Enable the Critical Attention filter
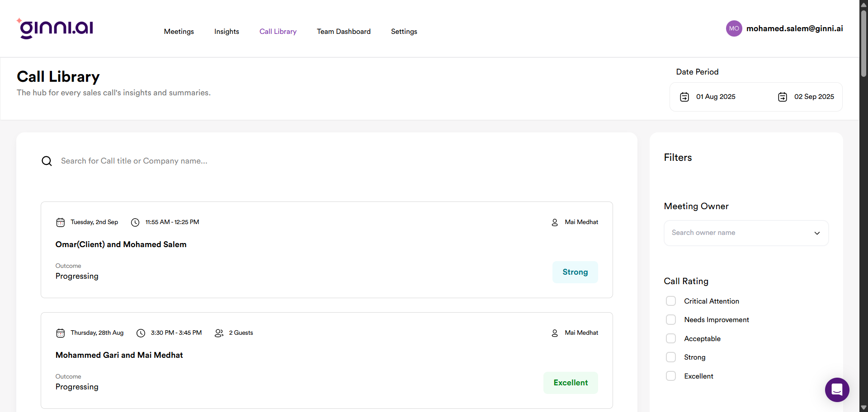The height and width of the screenshot is (412, 868). click(671, 301)
